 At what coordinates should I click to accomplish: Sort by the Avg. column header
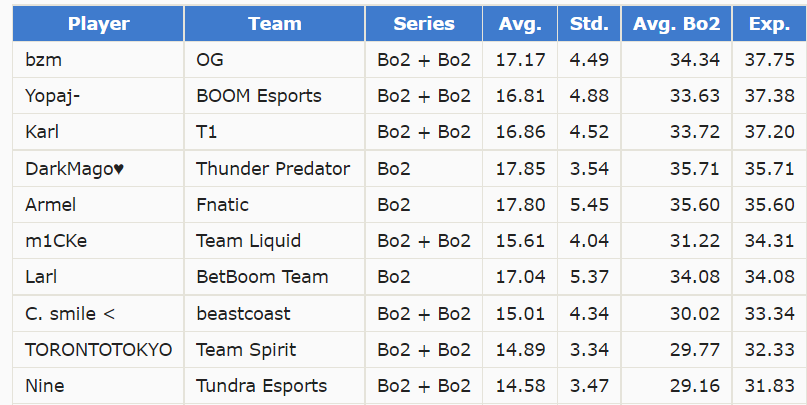520,24
